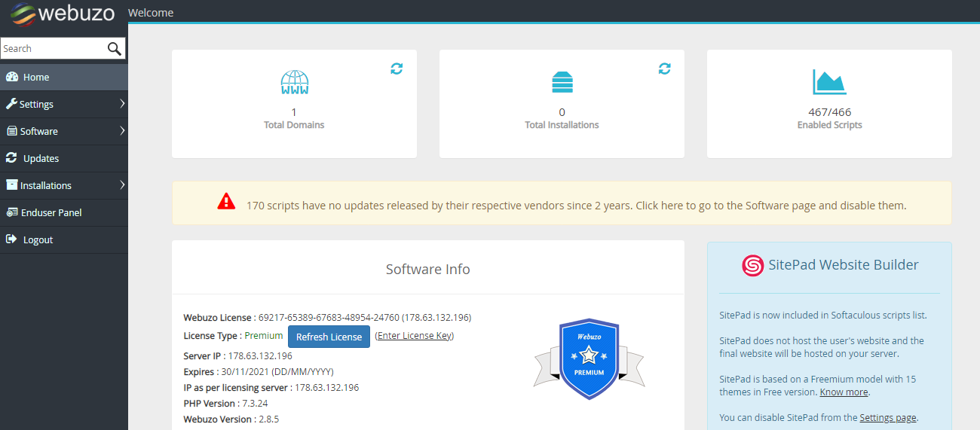Image resolution: width=980 pixels, height=430 pixels.
Task: Expand the Software sidebar menu
Action: [64, 131]
